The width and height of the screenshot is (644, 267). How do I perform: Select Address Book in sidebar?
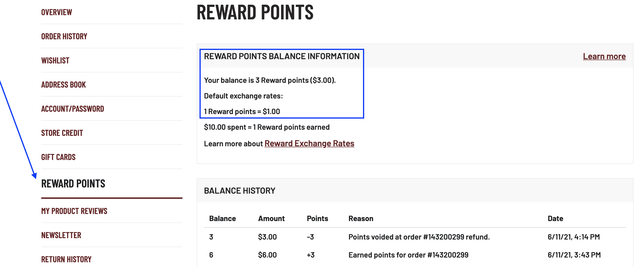63,85
